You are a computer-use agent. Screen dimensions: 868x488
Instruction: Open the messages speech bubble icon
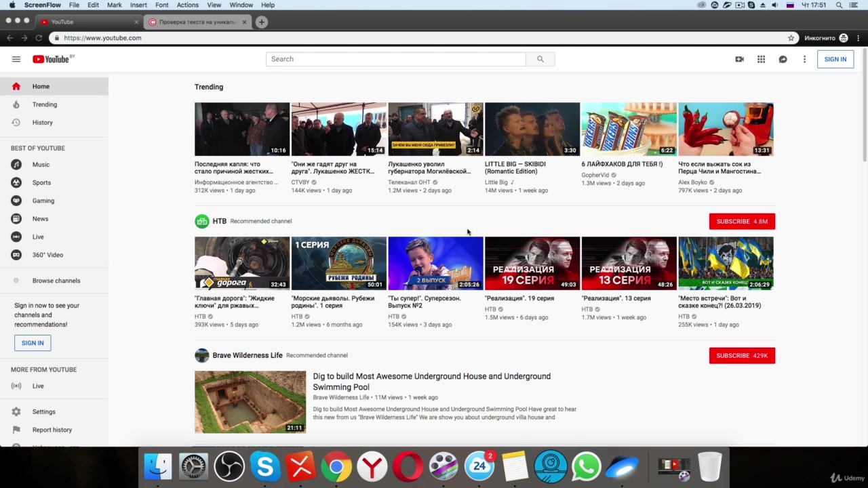783,59
